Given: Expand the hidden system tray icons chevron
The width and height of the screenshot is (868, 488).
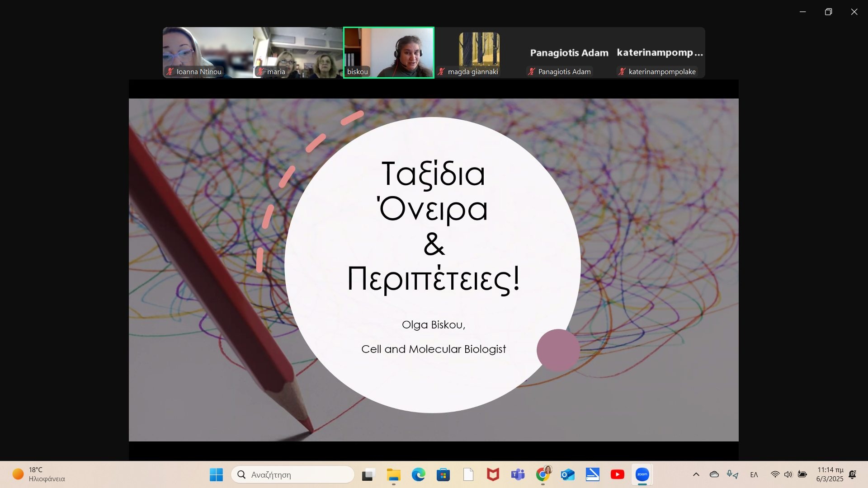Looking at the screenshot, I should [x=696, y=474].
